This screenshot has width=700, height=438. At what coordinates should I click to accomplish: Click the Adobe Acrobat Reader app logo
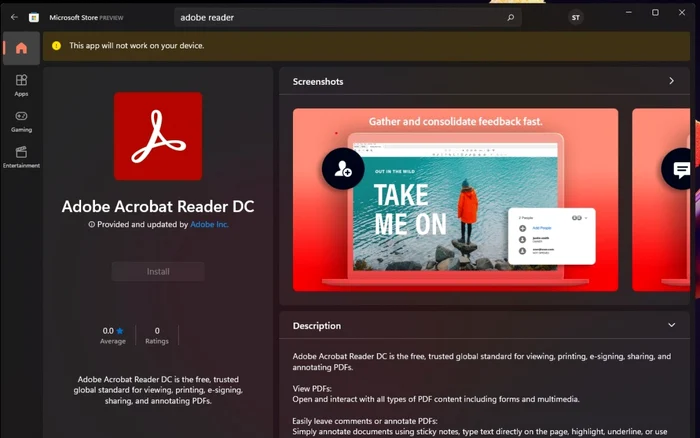tap(158, 136)
